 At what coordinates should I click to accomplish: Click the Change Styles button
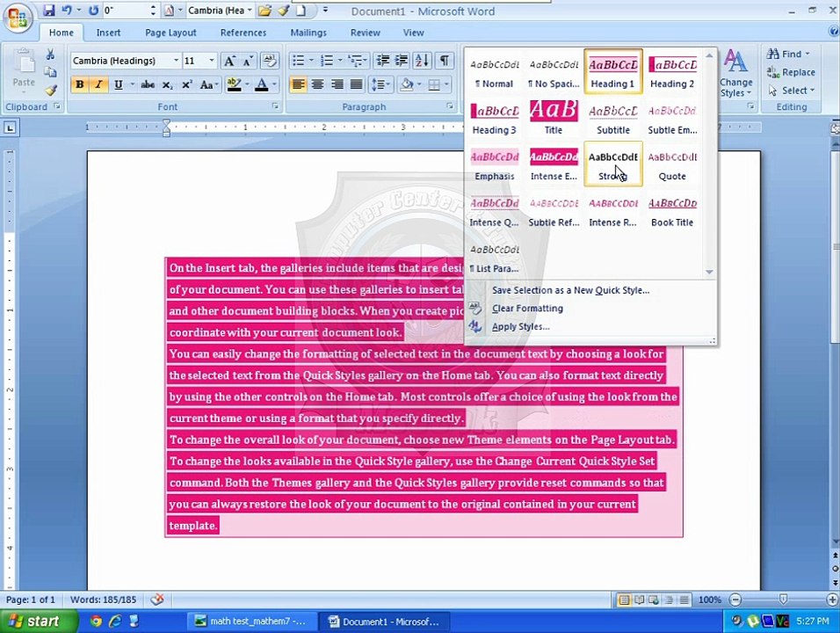[735, 74]
